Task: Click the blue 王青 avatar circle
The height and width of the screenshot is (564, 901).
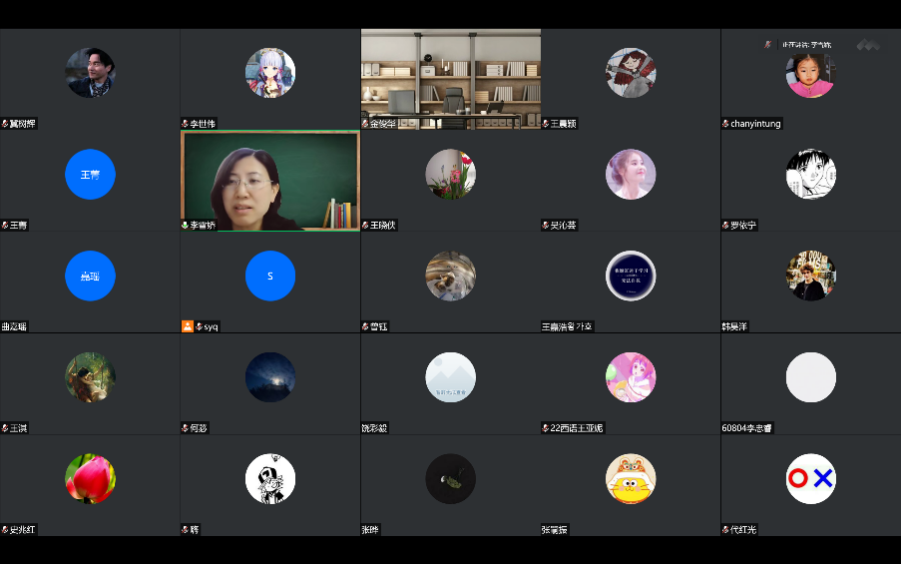Action: click(90, 175)
